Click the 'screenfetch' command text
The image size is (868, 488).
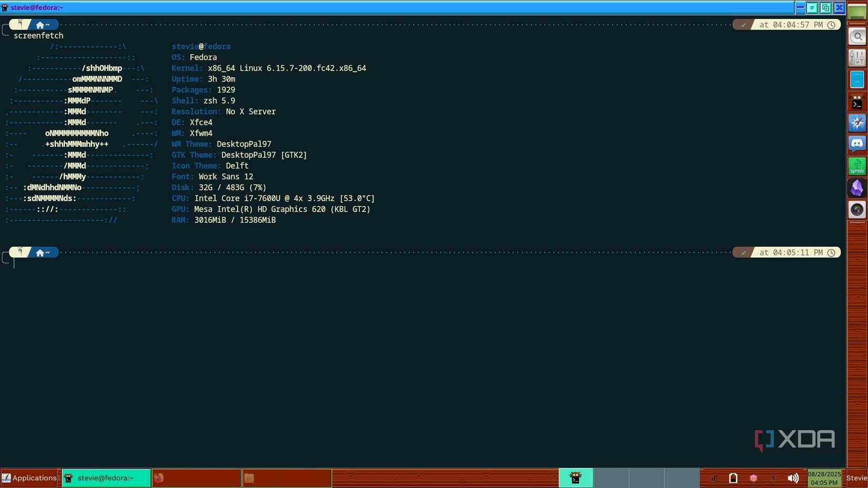coord(38,35)
